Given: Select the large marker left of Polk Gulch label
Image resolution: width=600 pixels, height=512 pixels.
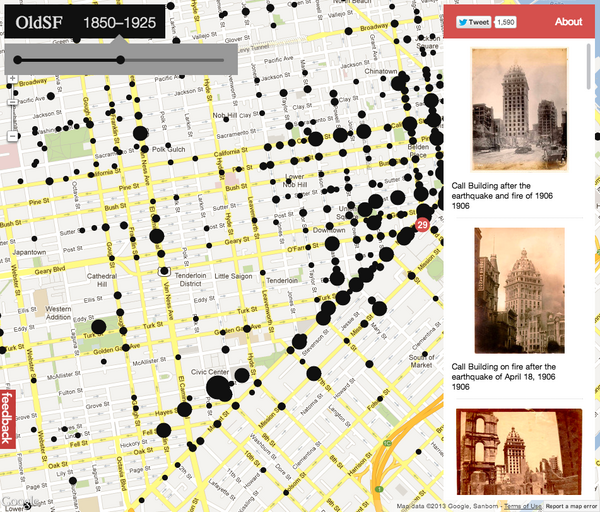Looking at the screenshot, I should [140, 133].
